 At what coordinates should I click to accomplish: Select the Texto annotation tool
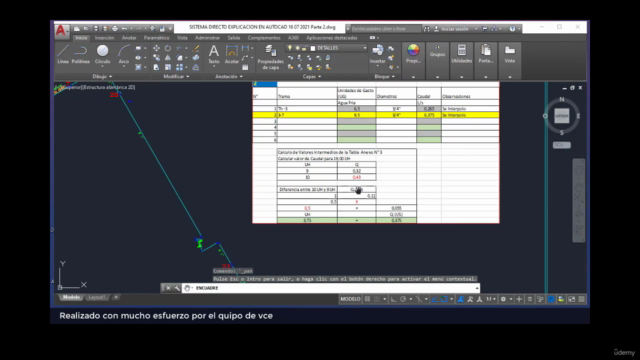click(x=213, y=55)
